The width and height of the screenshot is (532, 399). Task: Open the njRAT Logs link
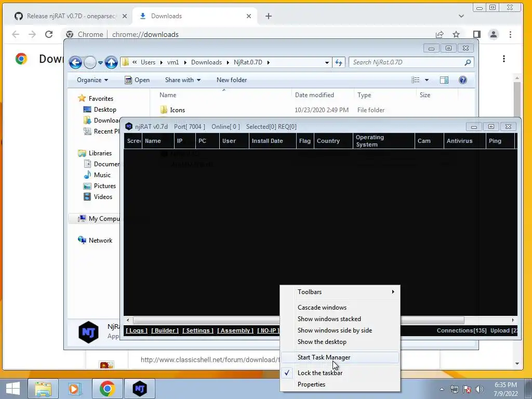[x=137, y=330]
